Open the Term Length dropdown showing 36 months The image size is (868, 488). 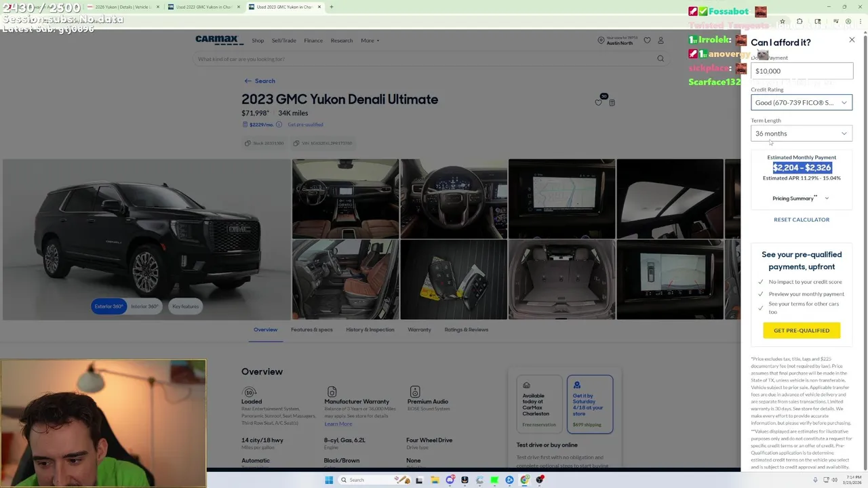[802, 134]
